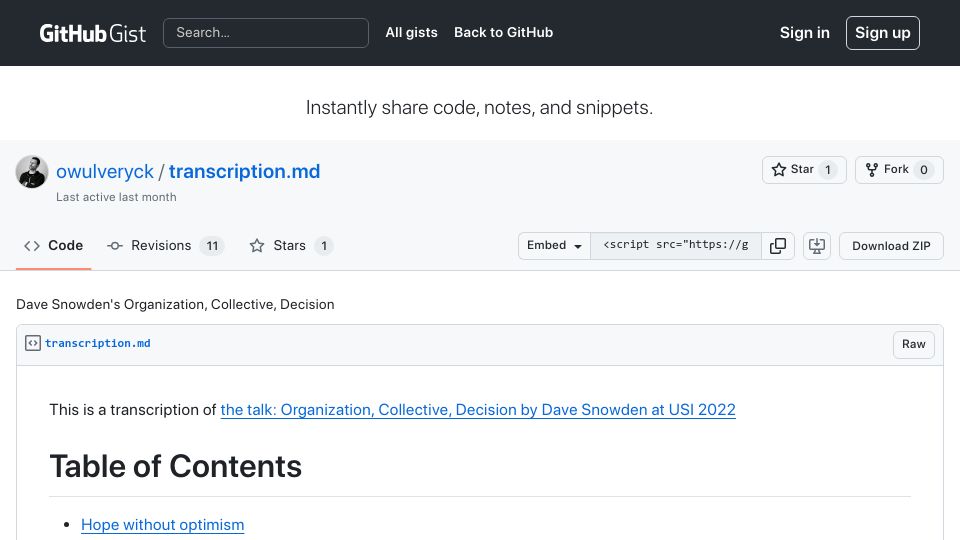This screenshot has width=960, height=540.
Task: Click the Revisions commit icon
Action: click(x=114, y=246)
